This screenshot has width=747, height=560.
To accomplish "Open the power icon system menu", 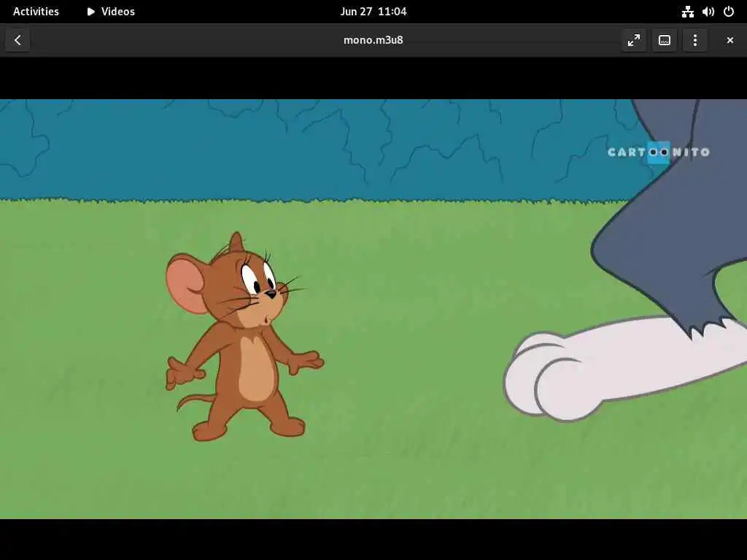I will click(729, 12).
